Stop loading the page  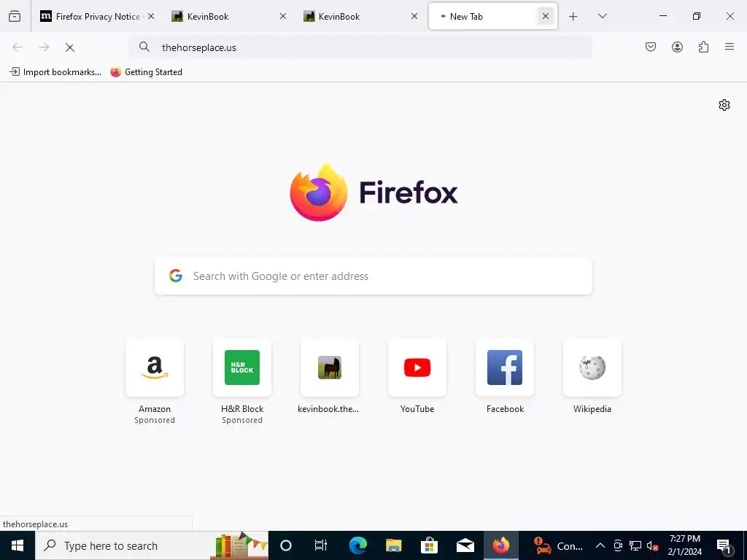(x=69, y=47)
